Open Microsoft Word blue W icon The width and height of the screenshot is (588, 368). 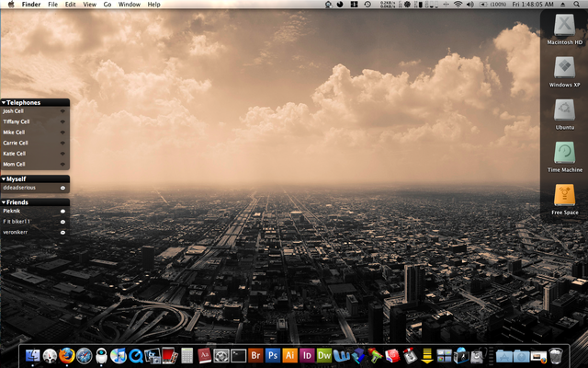(341, 355)
